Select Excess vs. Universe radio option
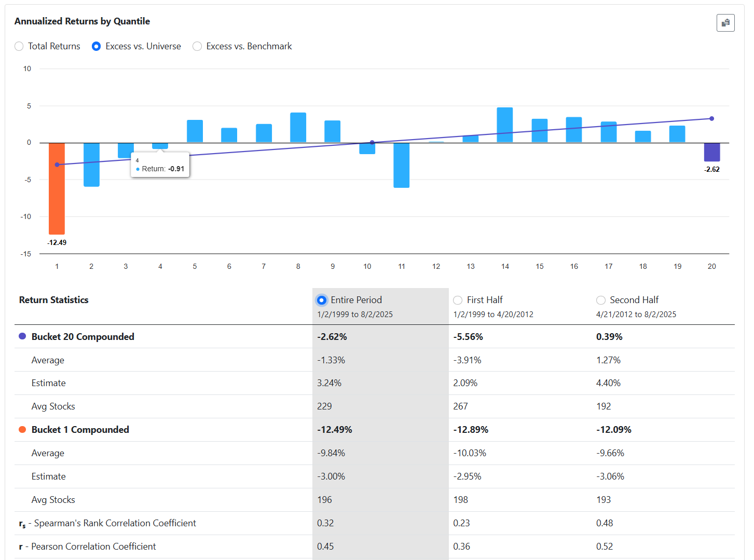This screenshot has height=560, width=754. pyautogui.click(x=96, y=46)
